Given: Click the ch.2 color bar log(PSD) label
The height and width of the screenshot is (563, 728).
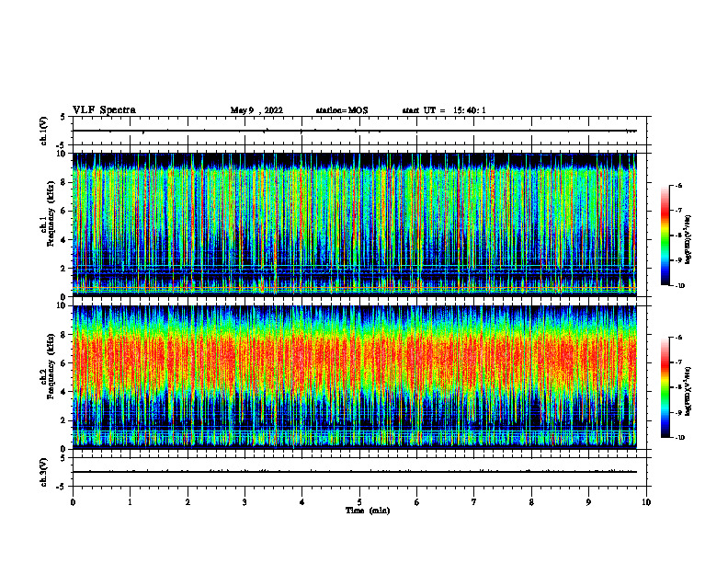Looking at the screenshot, I should 688,391.
